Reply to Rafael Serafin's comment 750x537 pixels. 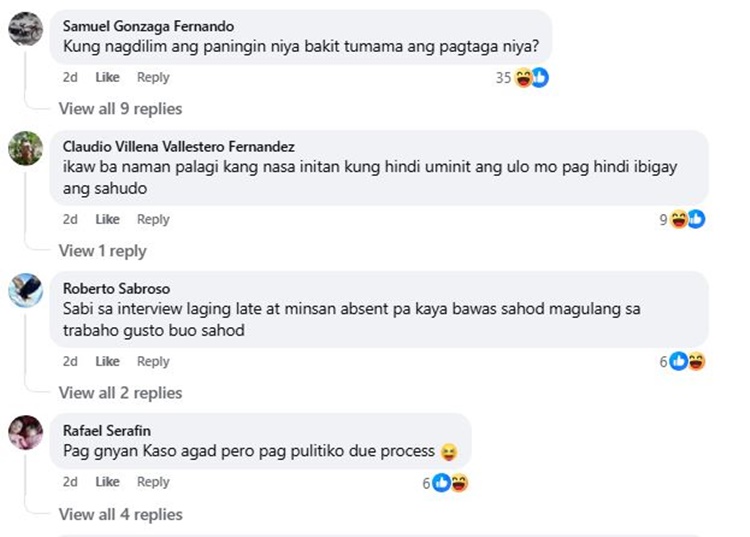(x=153, y=482)
